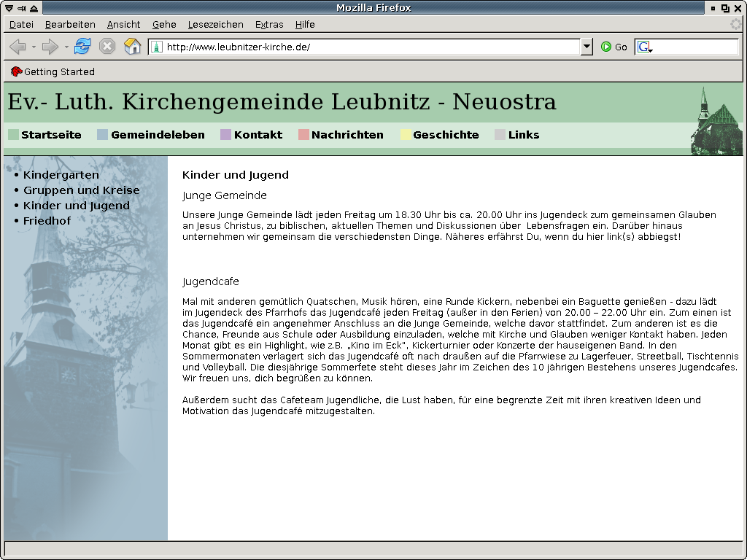
Task: Select Kinder und Jugend in the sidebar
Action: click(x=76, y=206)
